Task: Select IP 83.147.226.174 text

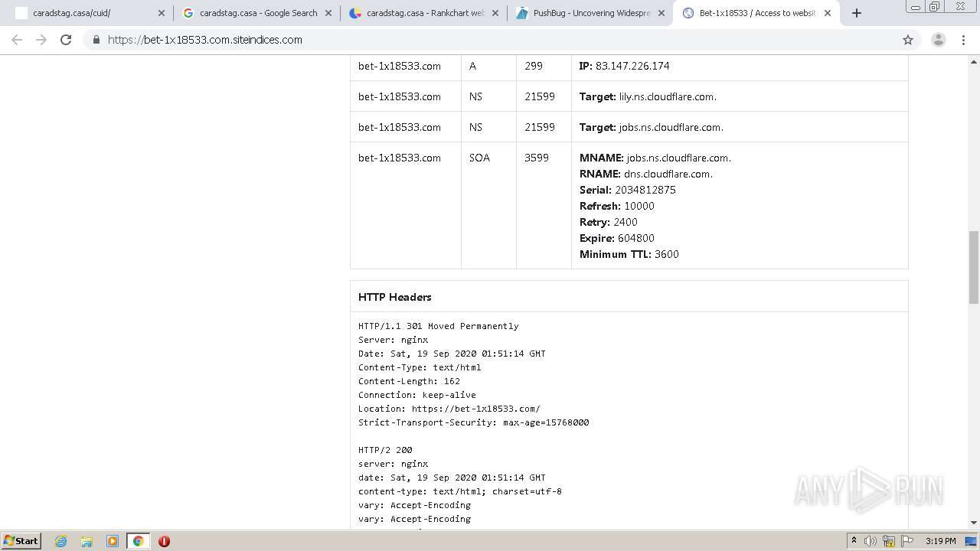Action: tap(625, 66)
